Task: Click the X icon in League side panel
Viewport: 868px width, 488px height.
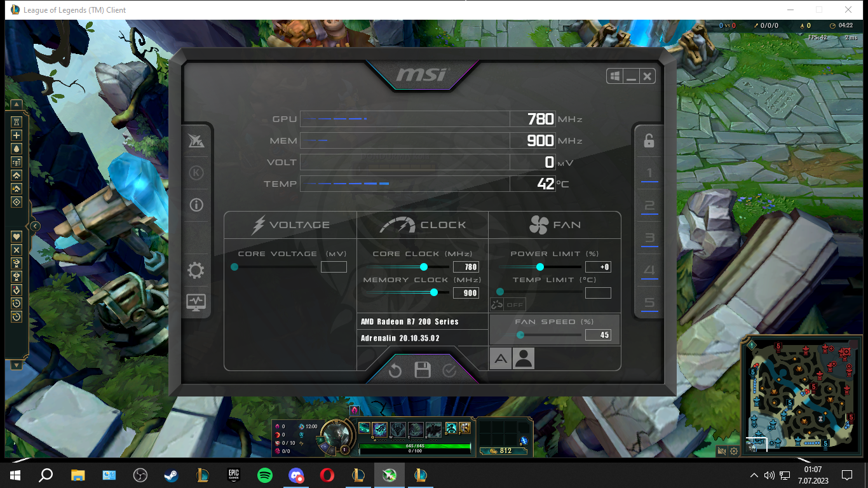Action: click(17, 250)
